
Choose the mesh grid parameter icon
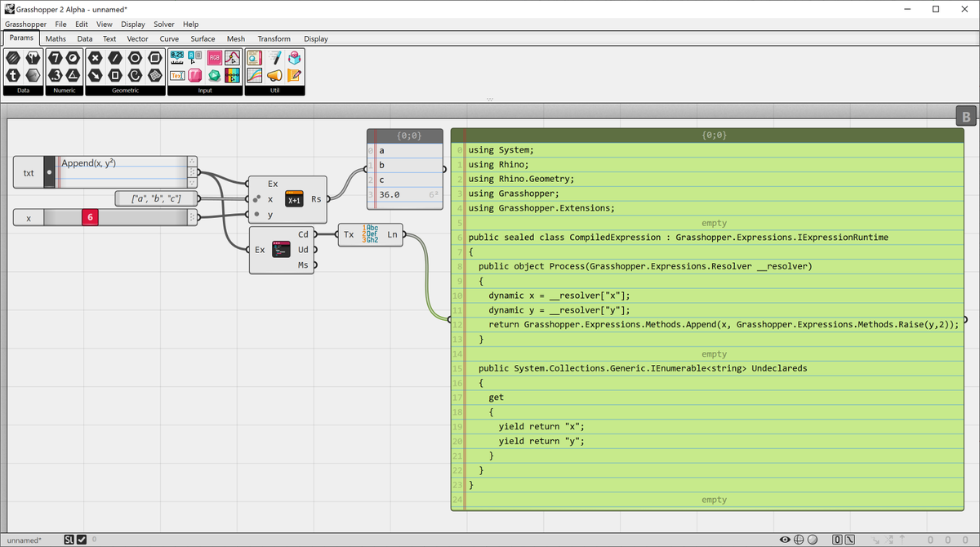pyautogui.click(x=155, y=75)
